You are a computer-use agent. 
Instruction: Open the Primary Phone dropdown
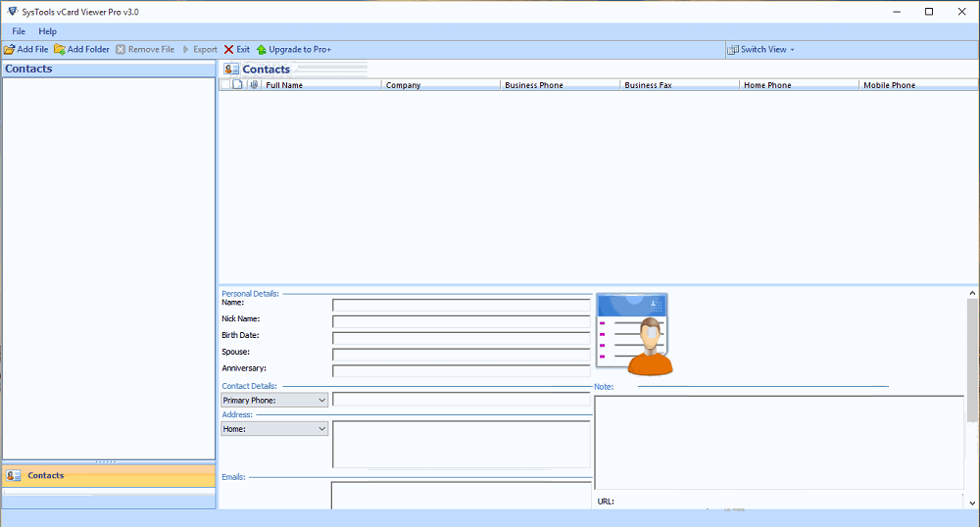click(274, 401)
